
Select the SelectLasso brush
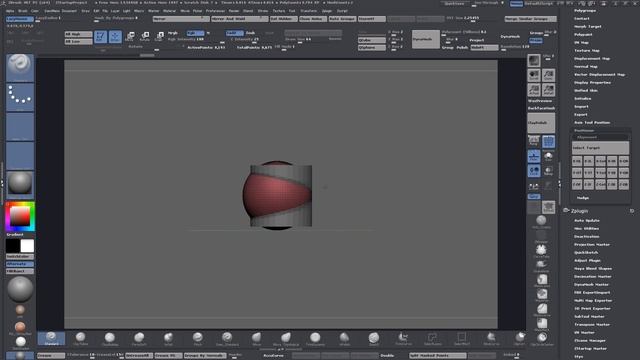pos(433,338)
